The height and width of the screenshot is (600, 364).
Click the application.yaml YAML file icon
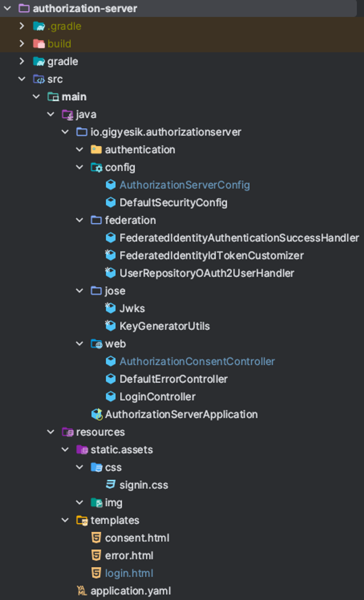click(82, 591)
